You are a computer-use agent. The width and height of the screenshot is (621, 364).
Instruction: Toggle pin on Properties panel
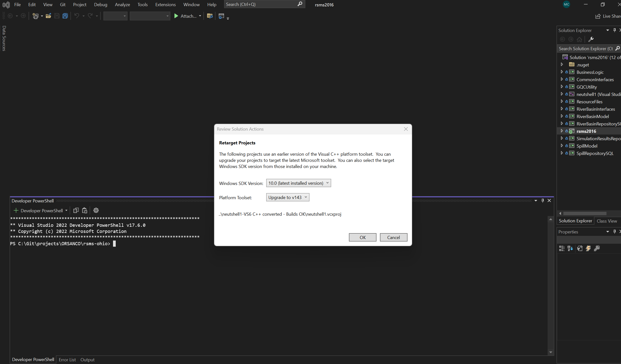coord(614,232)
